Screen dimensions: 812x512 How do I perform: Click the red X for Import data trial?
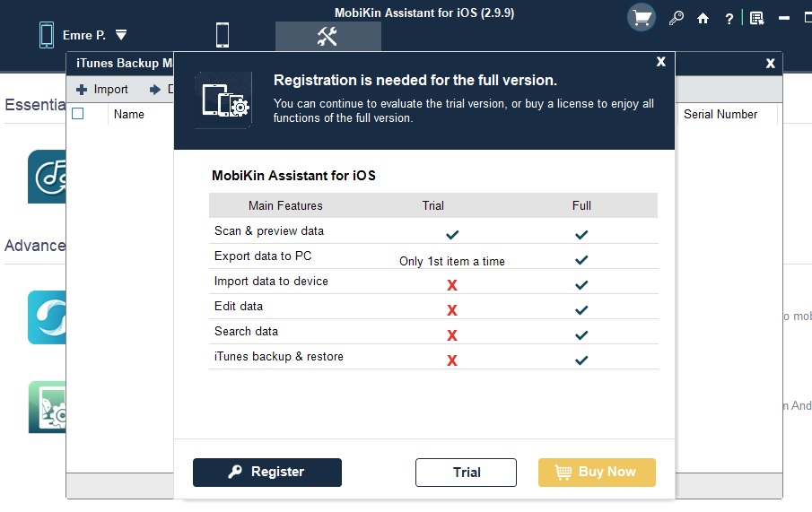452,285
